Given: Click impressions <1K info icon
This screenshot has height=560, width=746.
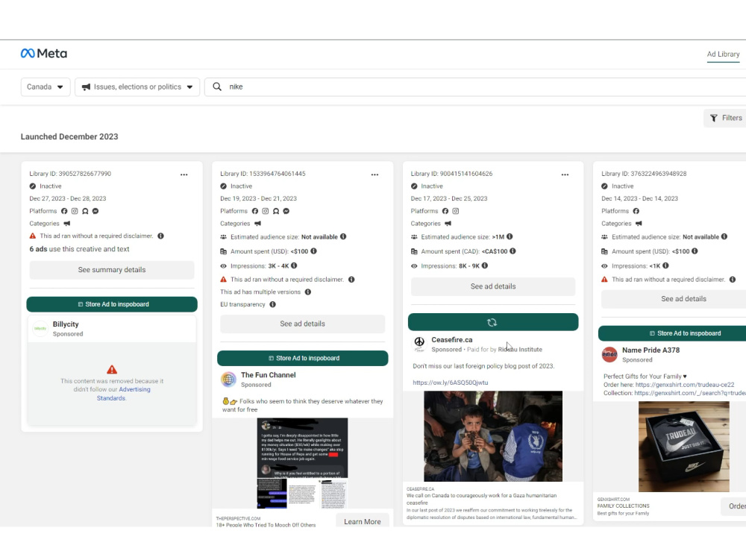Looking at the screenshot, I should tap(665, 265).
